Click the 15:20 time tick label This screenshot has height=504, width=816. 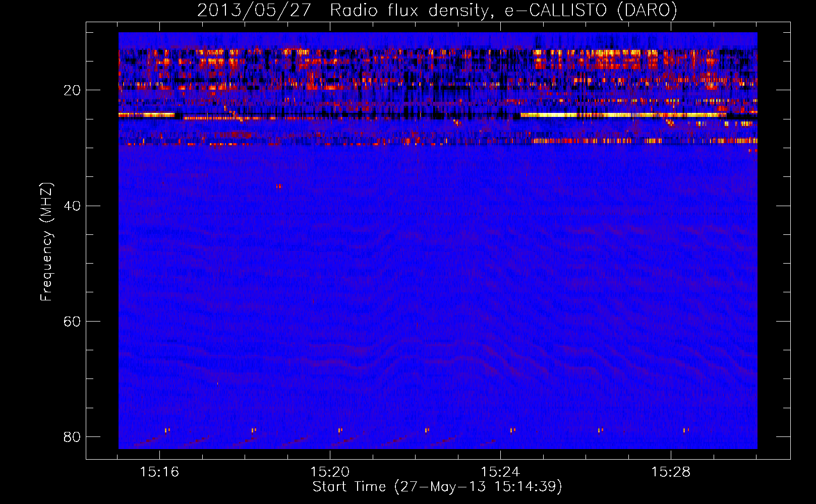point(330,472)
